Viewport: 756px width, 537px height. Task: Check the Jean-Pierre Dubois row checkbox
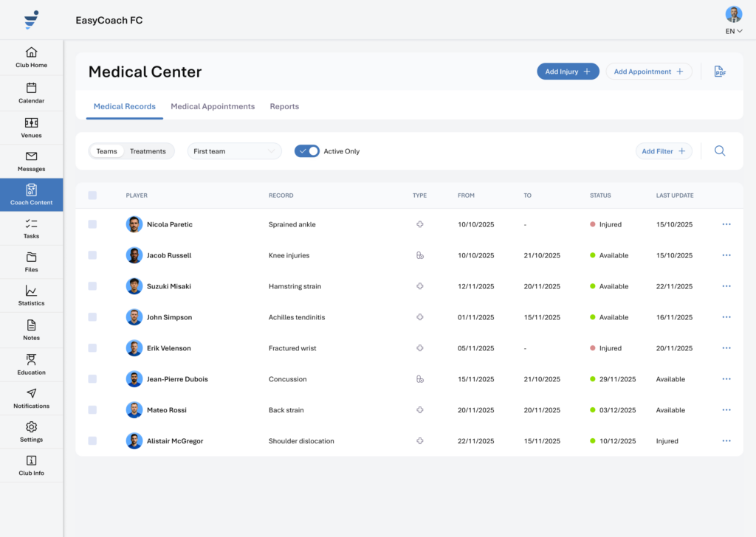point(92,379)
